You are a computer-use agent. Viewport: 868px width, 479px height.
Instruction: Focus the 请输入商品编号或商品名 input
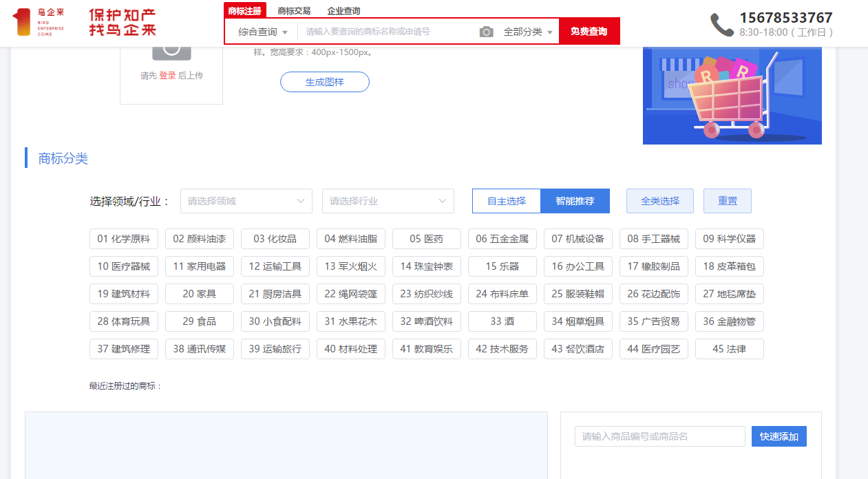(x=660, y=436)
